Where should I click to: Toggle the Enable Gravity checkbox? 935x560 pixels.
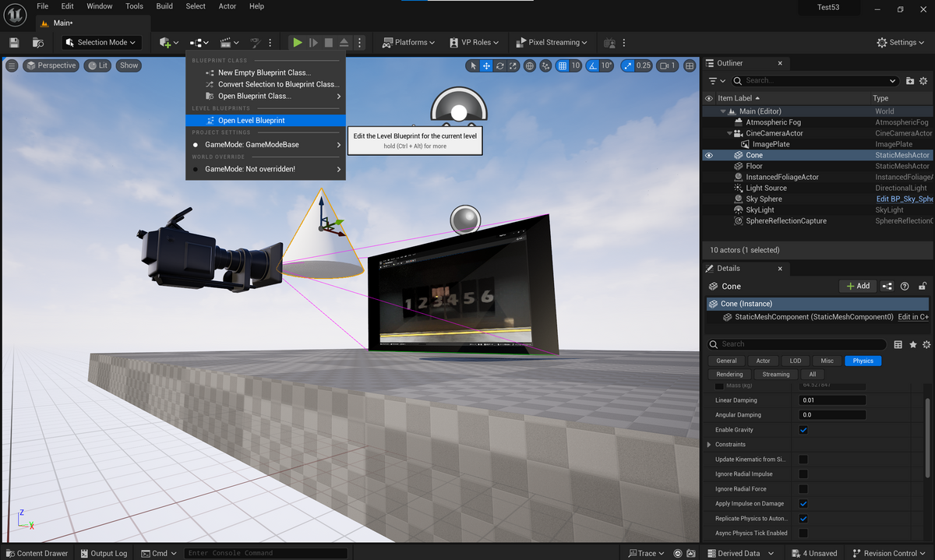coord(803,430)
